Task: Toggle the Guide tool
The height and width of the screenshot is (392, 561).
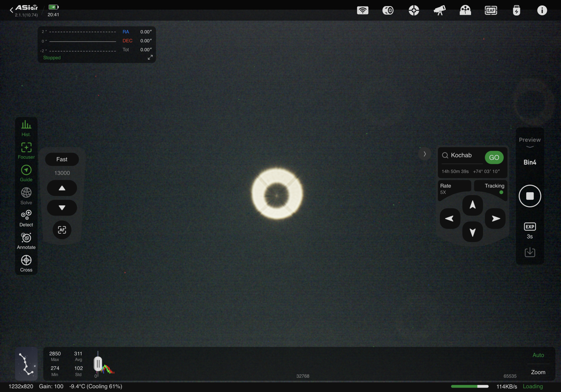Action: 26,174
